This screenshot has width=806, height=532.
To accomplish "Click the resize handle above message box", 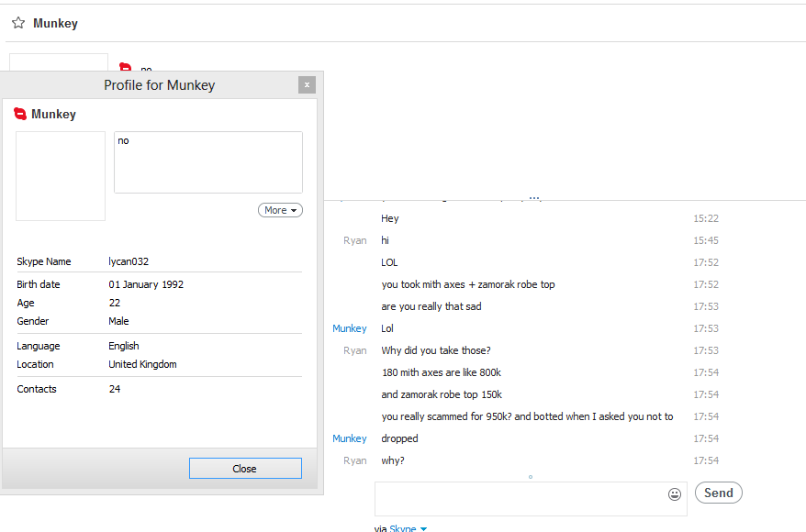I will (531, 477).
